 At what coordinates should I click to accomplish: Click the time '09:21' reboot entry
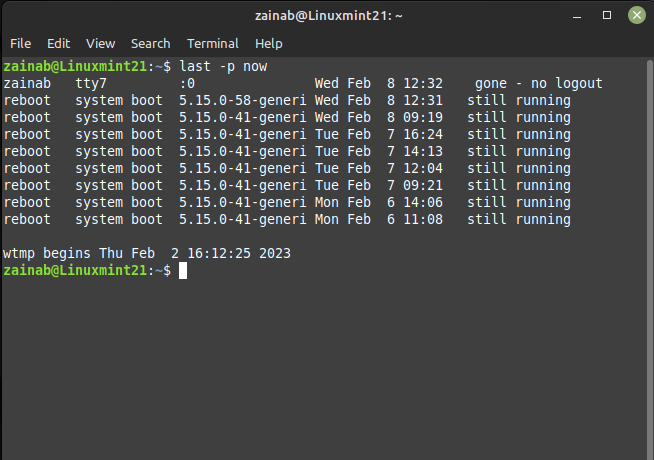423,186
